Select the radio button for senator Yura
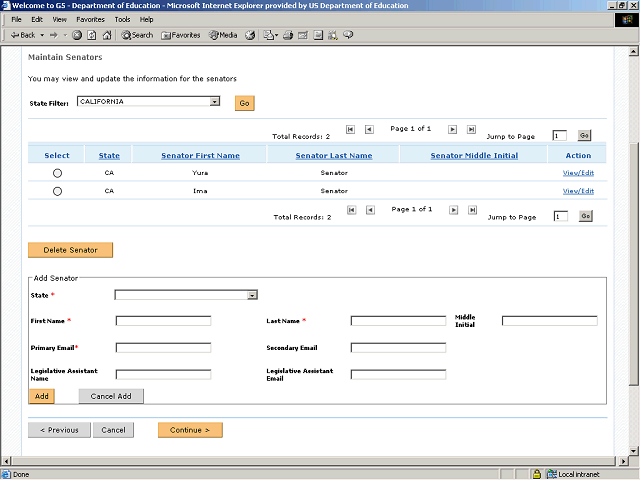This screenshot has width=640, height=480. coord(58,173)
